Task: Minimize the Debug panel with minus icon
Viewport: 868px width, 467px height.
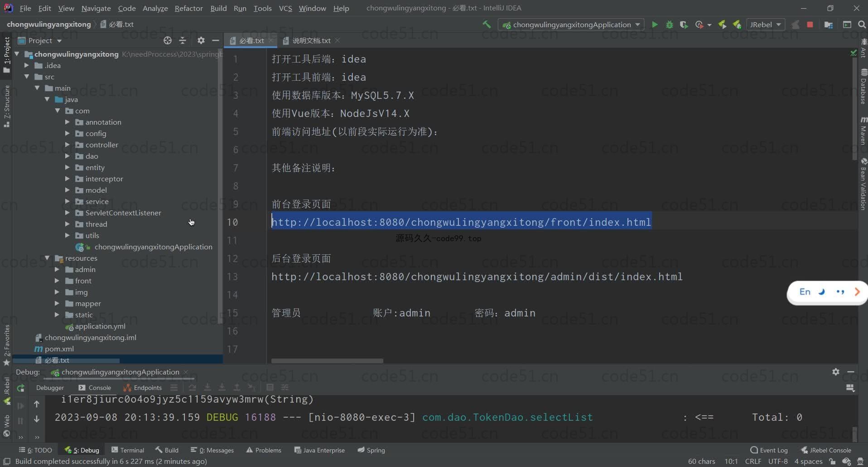Action: (851, 372)
